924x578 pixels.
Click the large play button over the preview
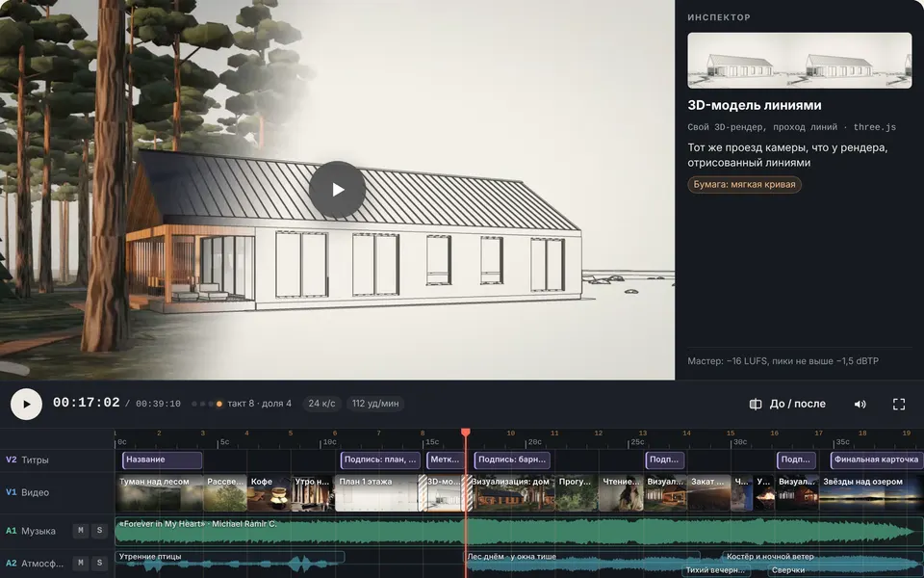click(337, 190)
